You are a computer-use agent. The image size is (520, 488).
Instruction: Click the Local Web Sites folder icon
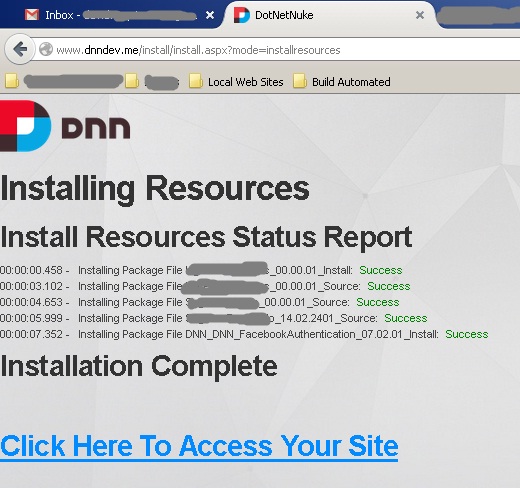coord(196,81)
